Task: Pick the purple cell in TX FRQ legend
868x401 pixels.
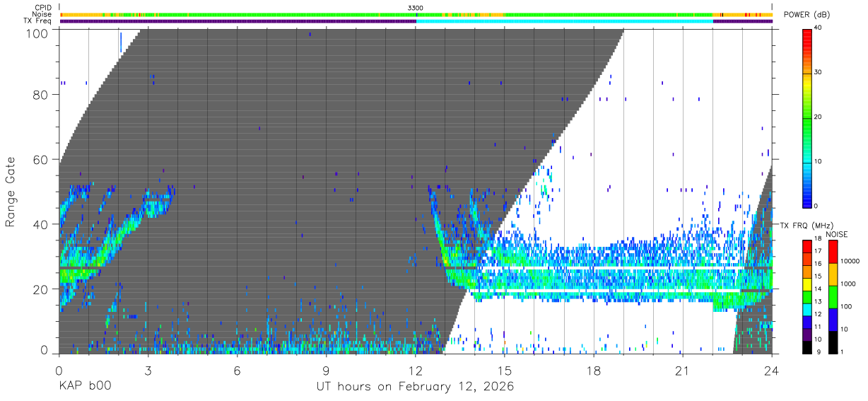Action: coord(807,335)
